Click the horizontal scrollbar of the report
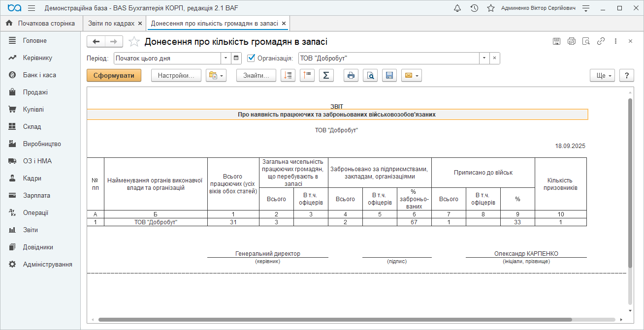Viewport: 644px width, 330px height. (335, 320)
